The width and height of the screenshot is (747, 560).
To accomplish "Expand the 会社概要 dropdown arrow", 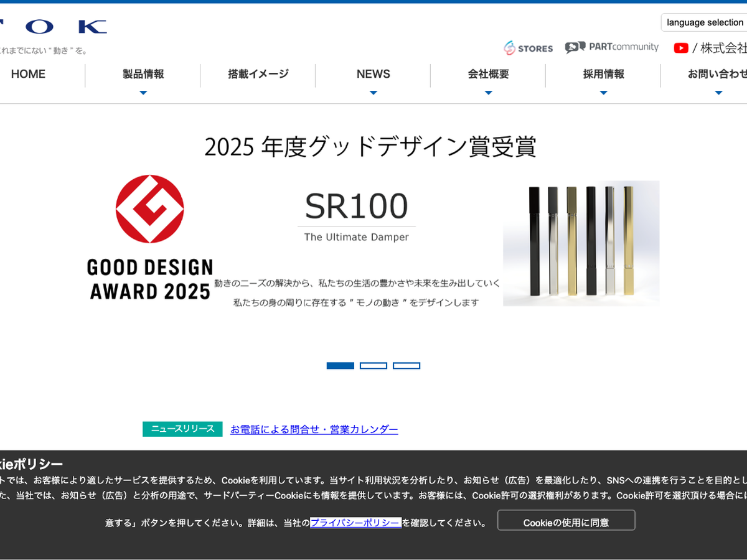I will coord(489,93).
